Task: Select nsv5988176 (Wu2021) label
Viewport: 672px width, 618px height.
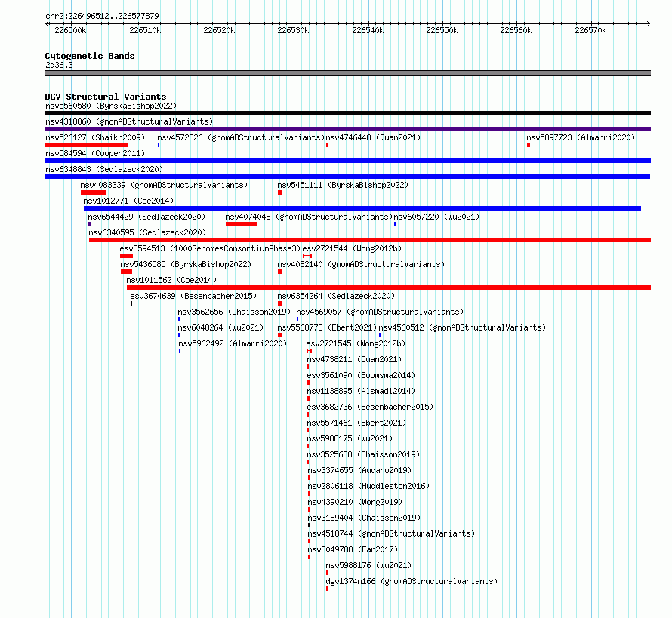Action: coord(368,565)
